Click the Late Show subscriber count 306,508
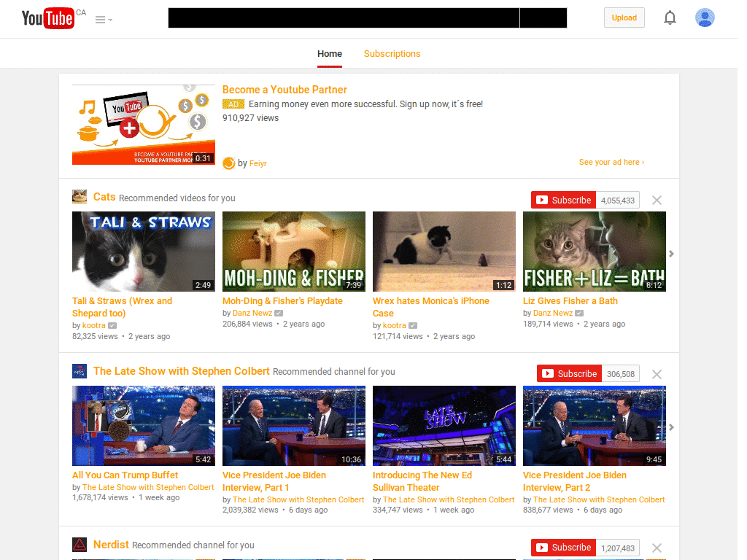Image resolution: width=747 pixels, height=560 pixels. tap(620, 374)
